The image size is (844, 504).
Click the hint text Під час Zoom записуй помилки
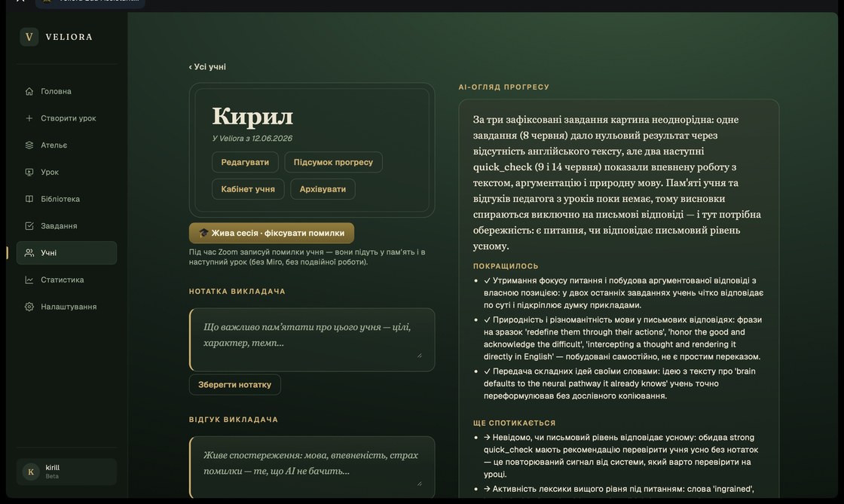pyautogui.click(x=307, y=257)
